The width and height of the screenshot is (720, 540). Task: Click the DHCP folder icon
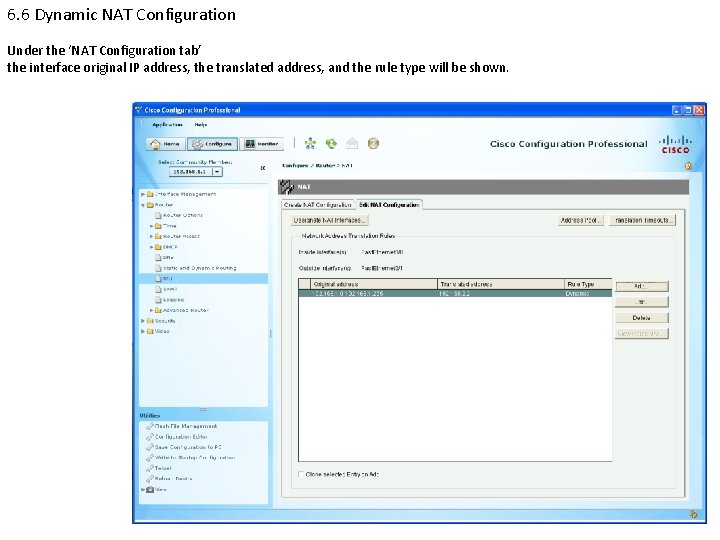[158, 247]
